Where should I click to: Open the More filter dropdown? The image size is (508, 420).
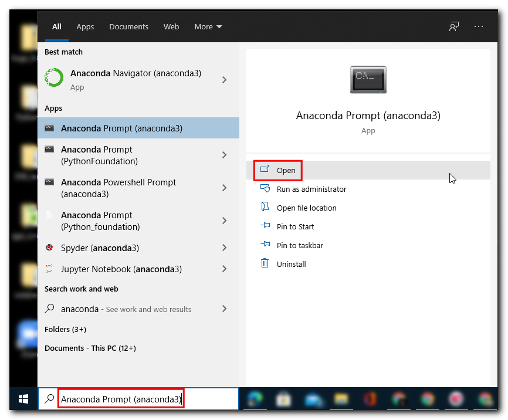(208, 26)
